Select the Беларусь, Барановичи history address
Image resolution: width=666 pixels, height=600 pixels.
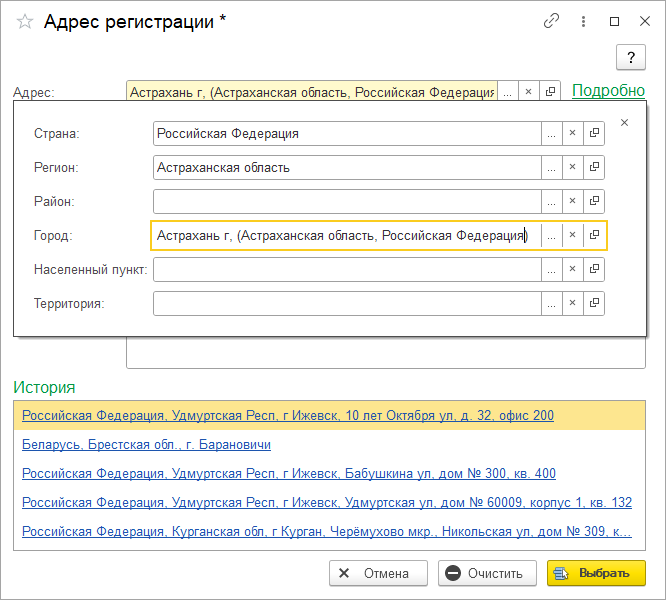[146, 444]
